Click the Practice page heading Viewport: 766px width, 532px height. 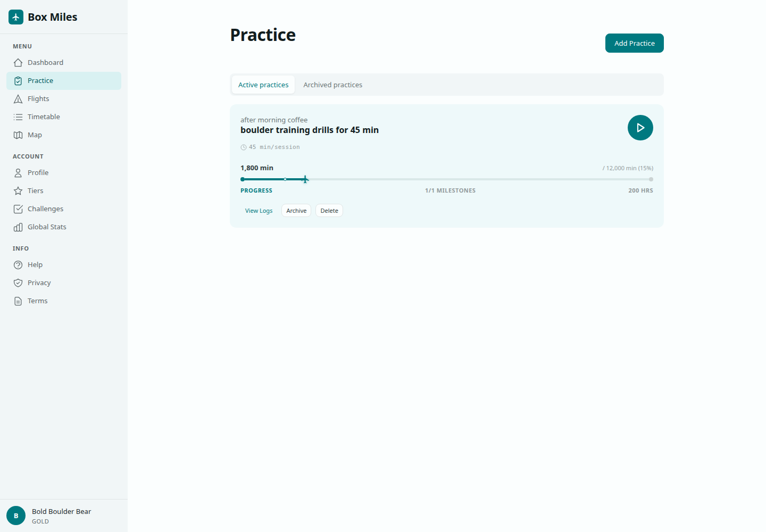tap(263, 35)
